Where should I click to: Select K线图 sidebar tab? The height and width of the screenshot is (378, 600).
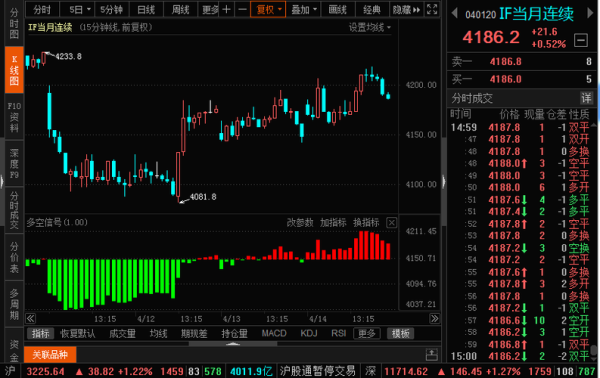(x=14, y=70)
